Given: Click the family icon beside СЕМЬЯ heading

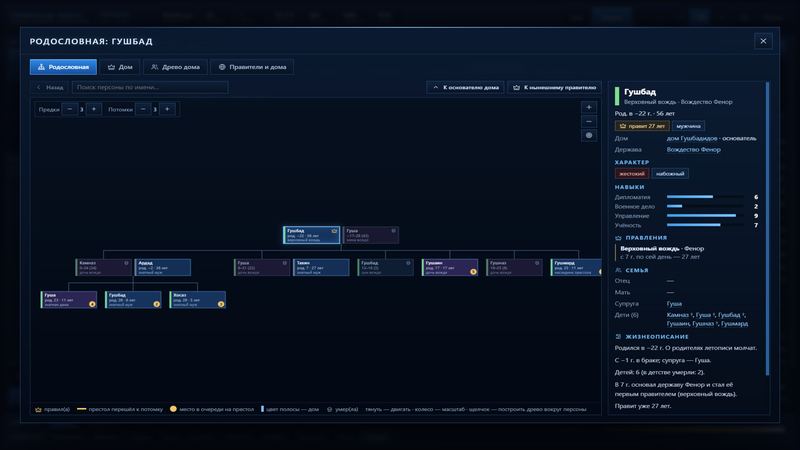Looking at the screenshot, I should (618, 270).
